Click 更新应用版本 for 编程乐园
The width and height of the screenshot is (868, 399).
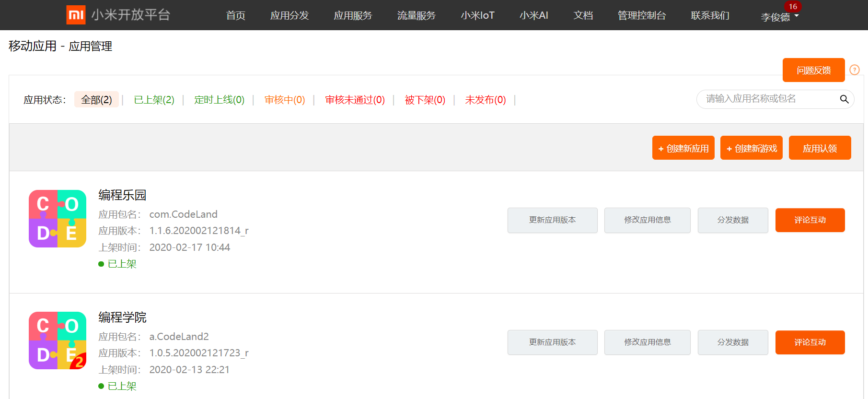click(x=553, y=220)
